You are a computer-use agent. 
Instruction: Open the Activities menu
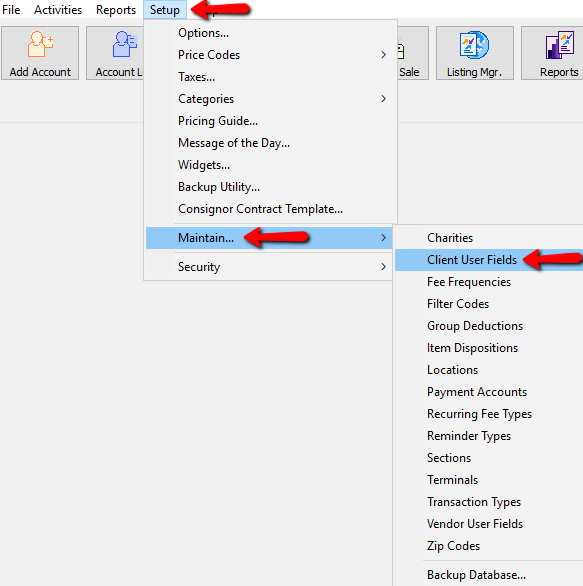[x=58, y=10]
